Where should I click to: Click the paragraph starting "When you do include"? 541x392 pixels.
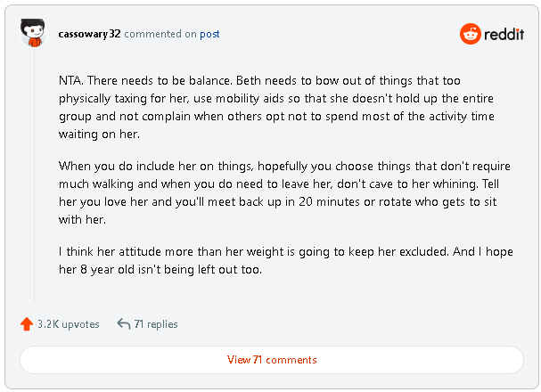point(284,192)
